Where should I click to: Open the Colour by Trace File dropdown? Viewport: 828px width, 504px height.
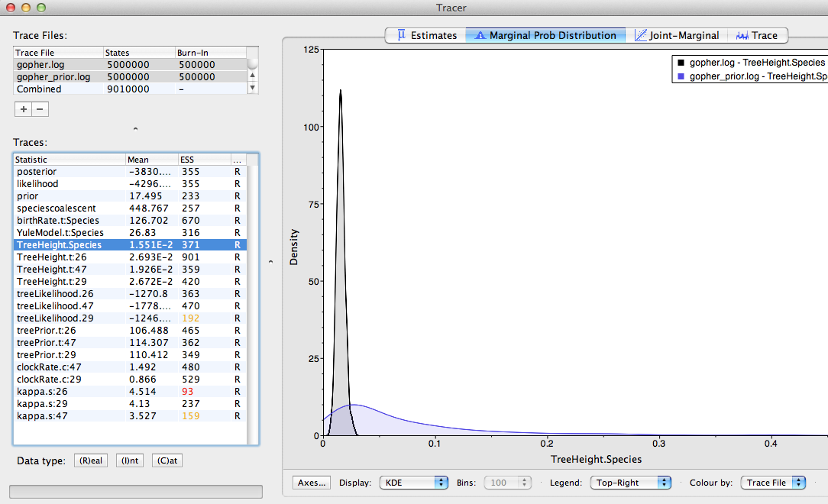tap(773, 483)
